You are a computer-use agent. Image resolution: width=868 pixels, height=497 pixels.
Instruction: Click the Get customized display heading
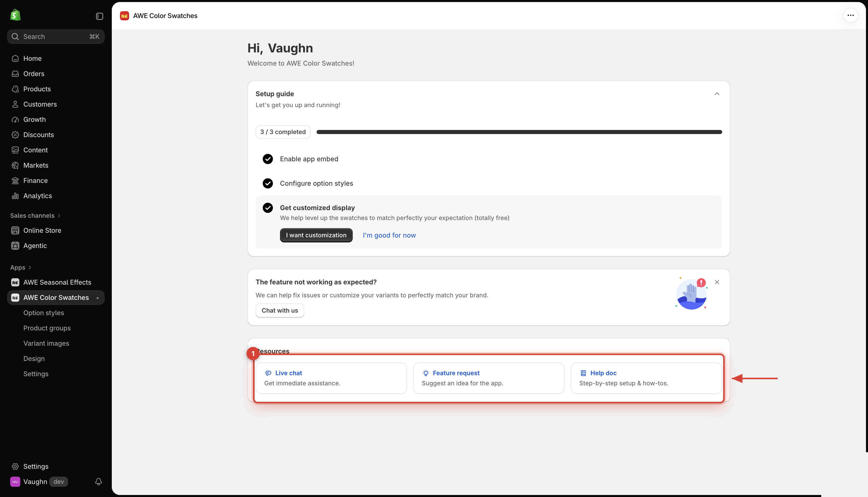click(x=317, y=208)
